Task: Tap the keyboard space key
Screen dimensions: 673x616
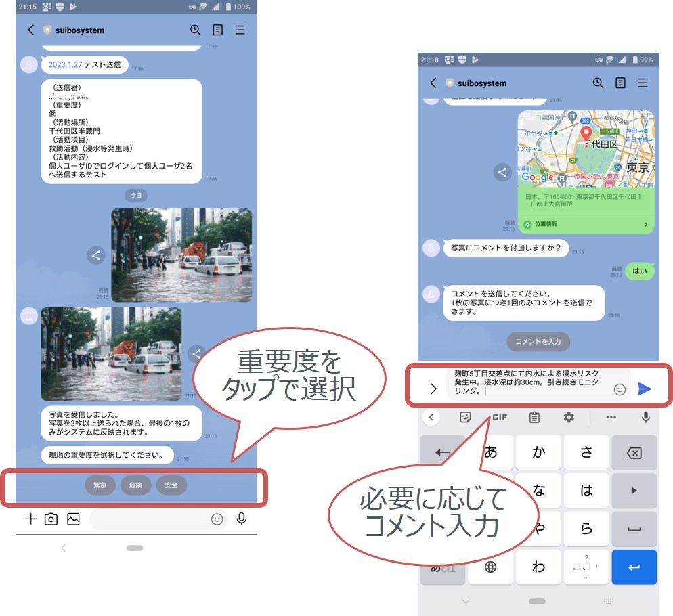Action: (634, 529)
